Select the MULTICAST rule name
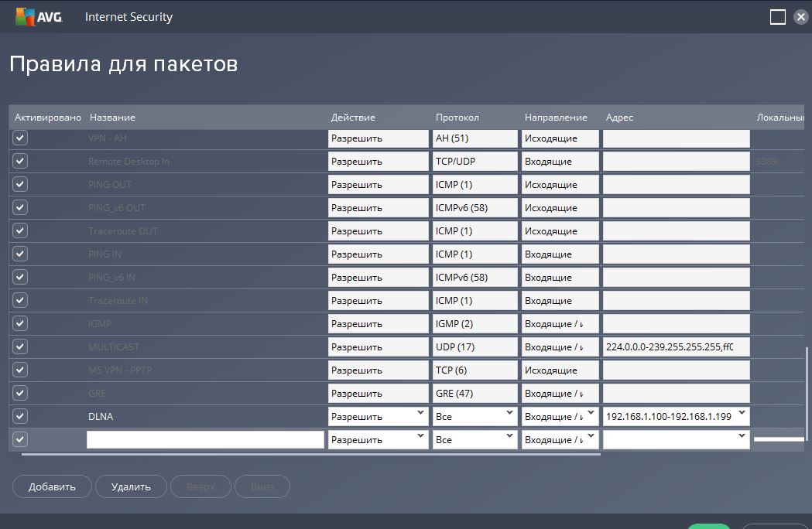 click(114, 346)
